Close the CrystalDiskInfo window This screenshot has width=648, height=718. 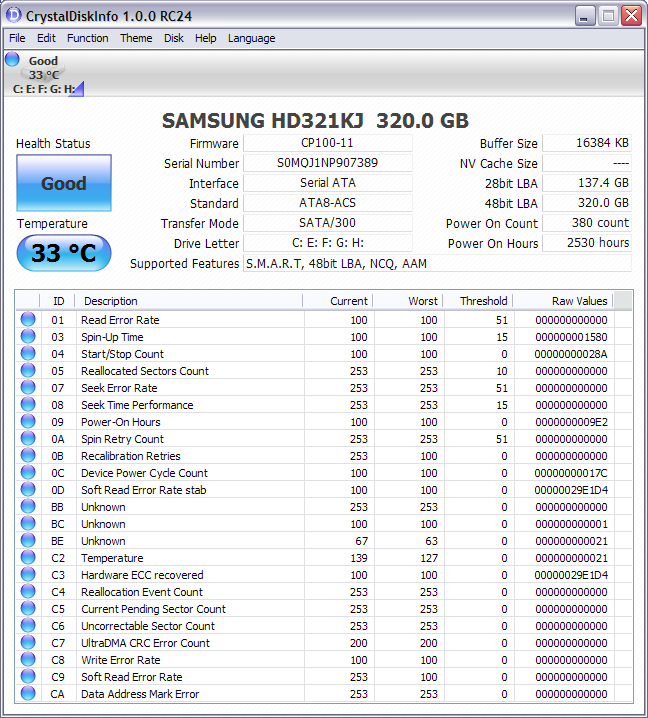[x=632, y=16]
